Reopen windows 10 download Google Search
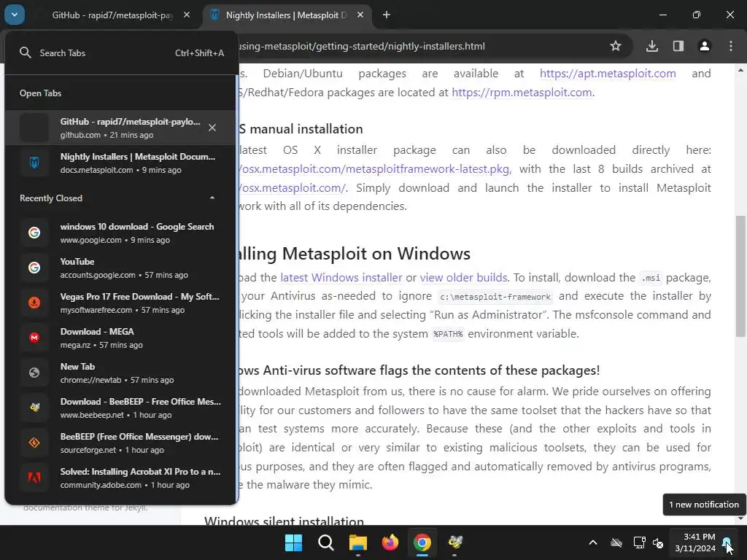Viewport: 747px width, 560px height. [x=121, y=233]
